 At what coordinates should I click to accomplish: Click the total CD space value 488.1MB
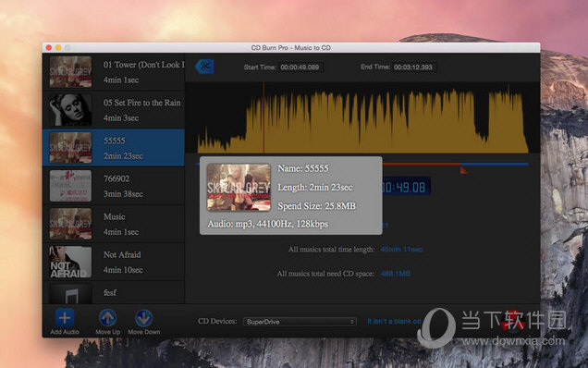pos(396,274)
